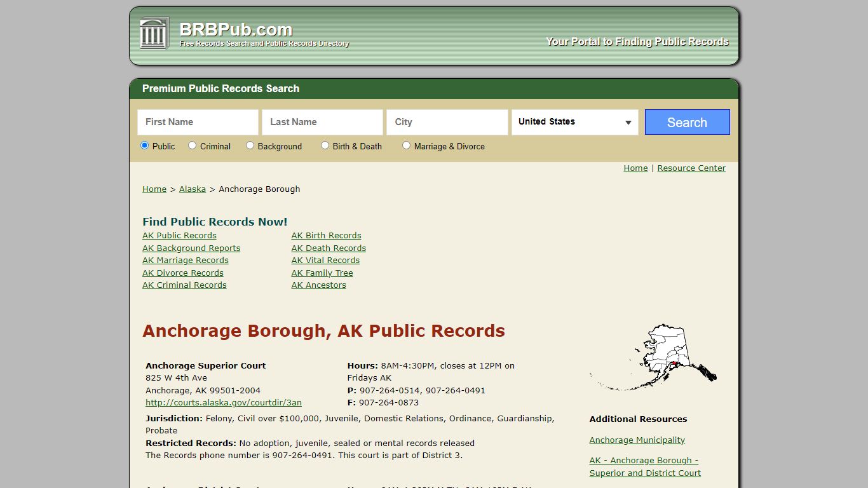Open AK Vital Records link

point(325,261)
